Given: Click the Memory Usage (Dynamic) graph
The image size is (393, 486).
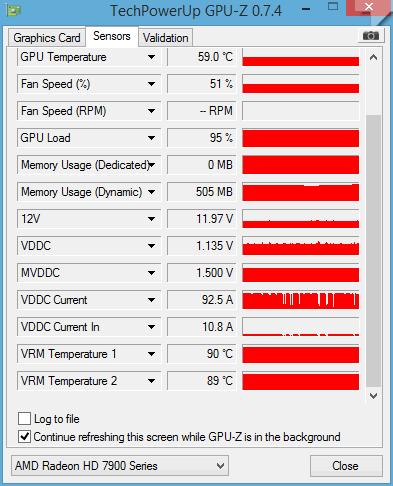Looking at the screenshot, I should click(x=301, y=192).
